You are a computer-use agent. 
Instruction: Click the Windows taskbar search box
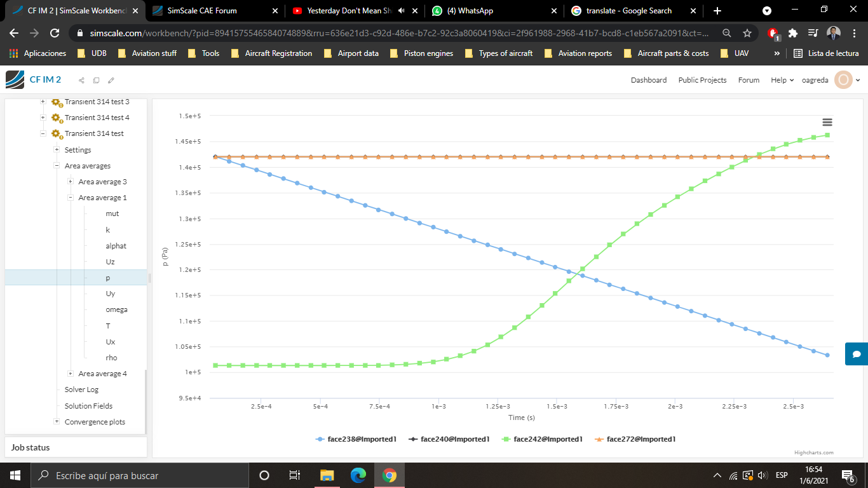(x=140, y=475)
